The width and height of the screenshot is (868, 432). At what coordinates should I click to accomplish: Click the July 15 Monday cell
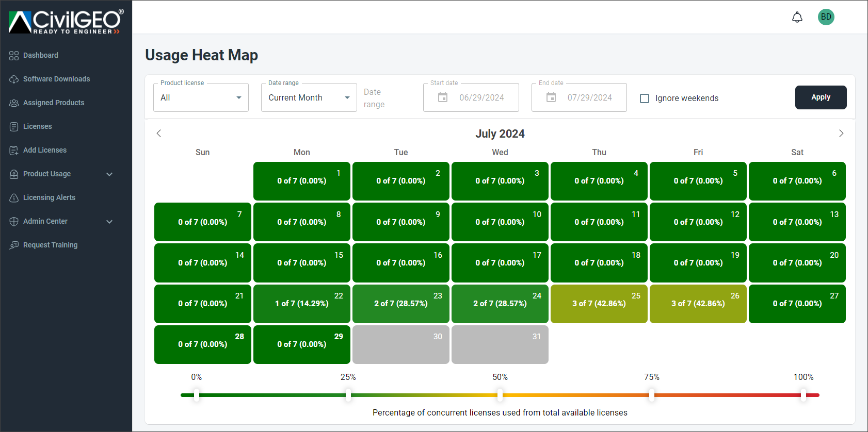302,263
